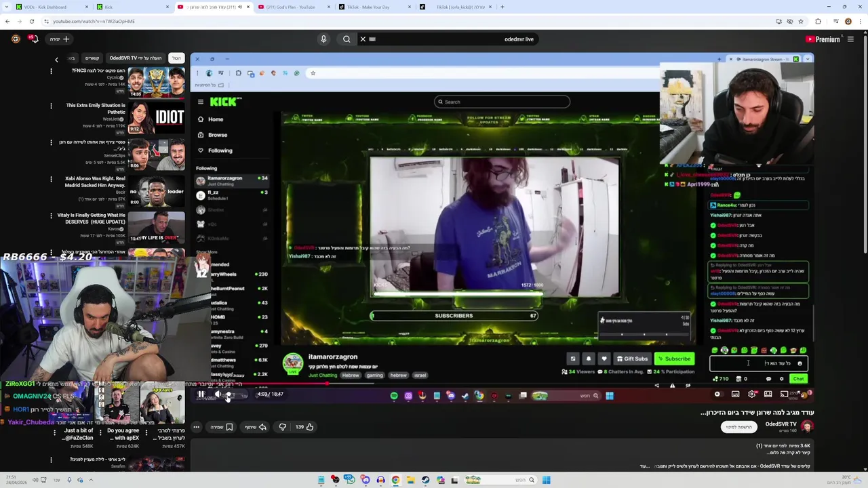Go back in browser
This screenshot has width=868, height=488.
pos(7,21)
